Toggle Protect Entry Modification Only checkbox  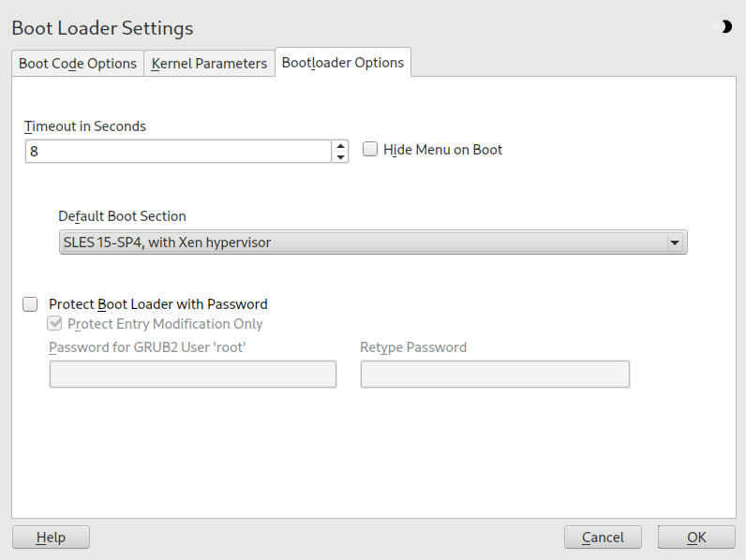[56, 324]
